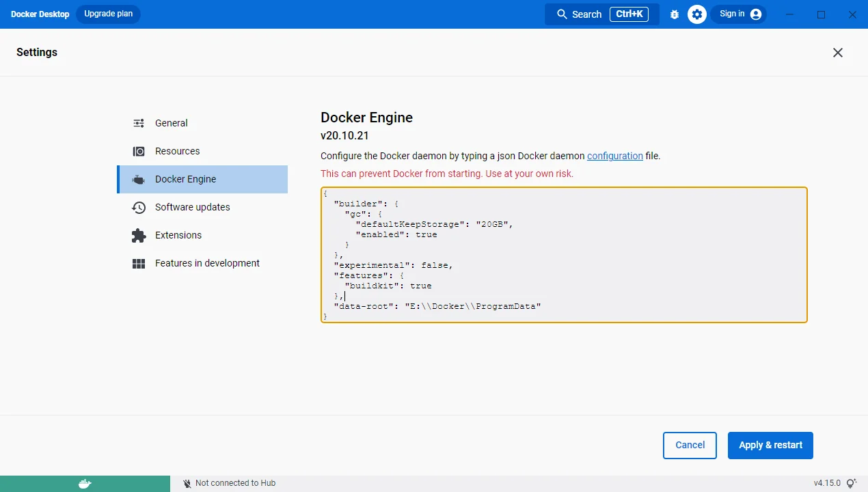Click the bug troubleshoot icon in header
Image resolution: width=868 pixels, height=492 pixels.
pyautogui.click(x=675, y=14)
